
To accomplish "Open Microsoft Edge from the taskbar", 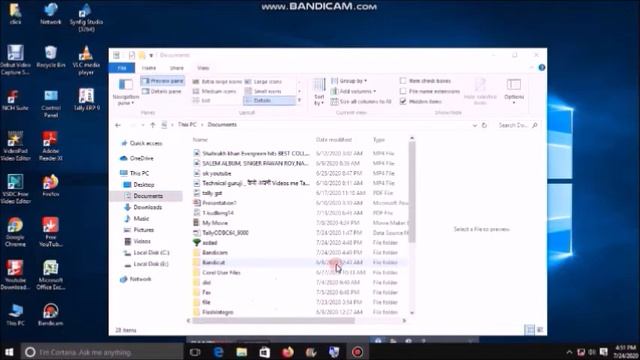I will (x=218, y=352).
